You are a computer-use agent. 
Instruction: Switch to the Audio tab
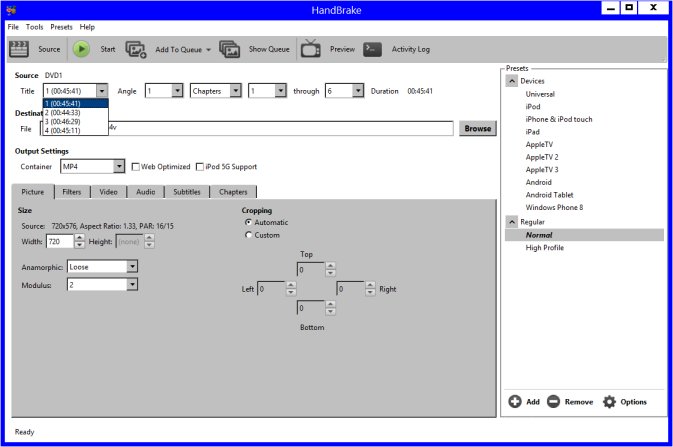coord(146,192)
